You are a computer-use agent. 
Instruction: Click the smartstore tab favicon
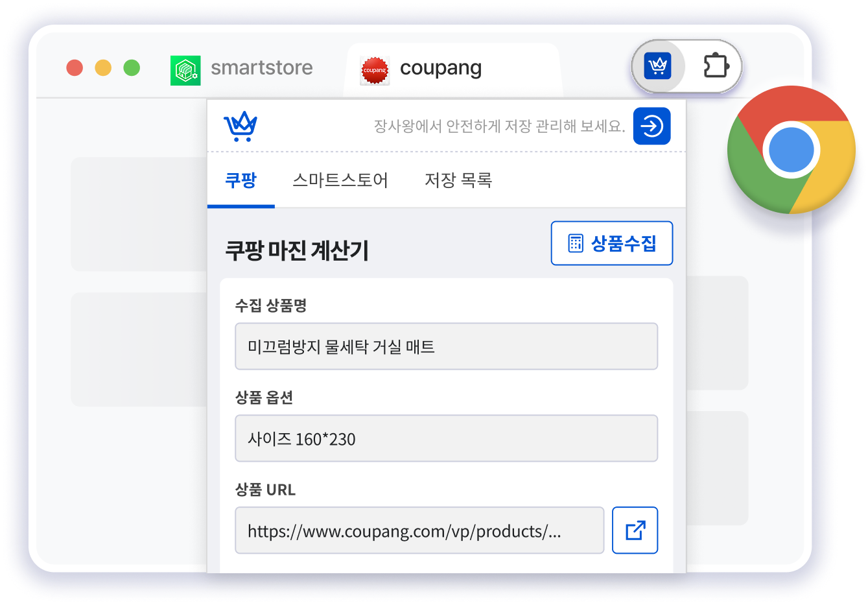coord(185,70)
